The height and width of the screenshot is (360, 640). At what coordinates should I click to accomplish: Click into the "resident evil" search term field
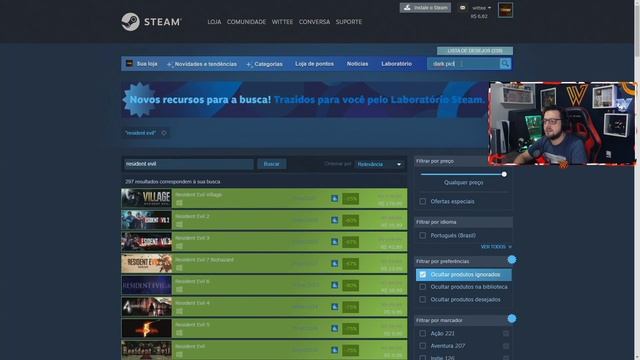tap(189, 164)
